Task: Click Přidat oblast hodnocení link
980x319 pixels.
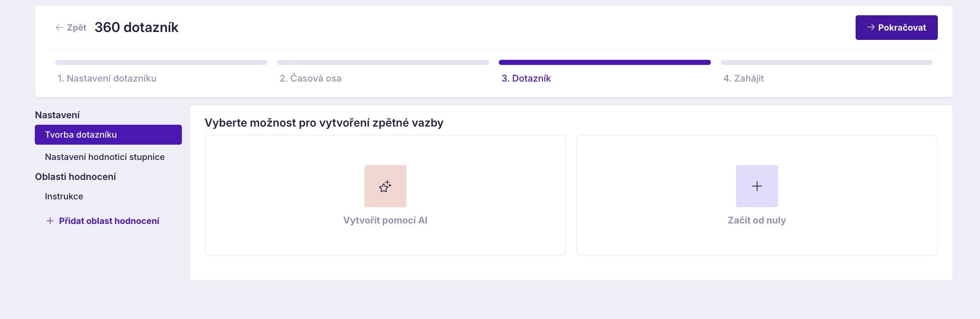Action: point(109,221)
